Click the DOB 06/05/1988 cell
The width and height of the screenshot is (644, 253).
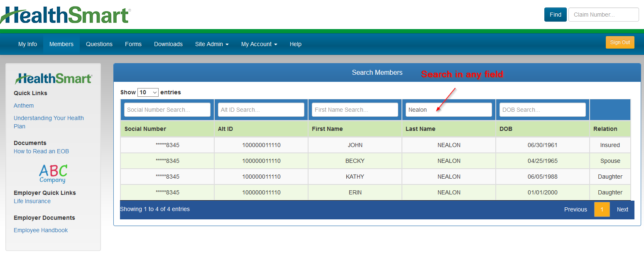[543, 177]
